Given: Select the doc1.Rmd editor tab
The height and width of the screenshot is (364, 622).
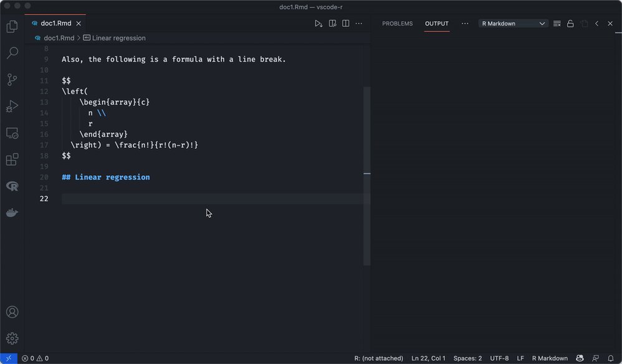Looking at the screenshot, I should click(x=56, y=23).
